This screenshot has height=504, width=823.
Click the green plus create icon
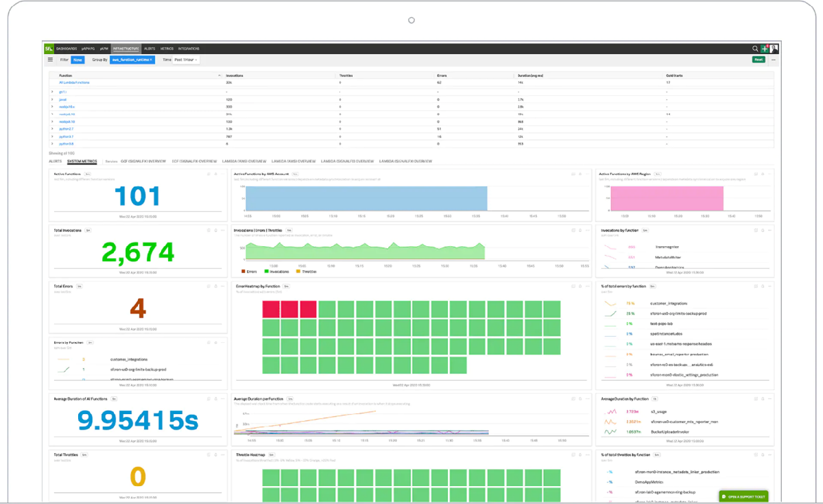(765, 49)
